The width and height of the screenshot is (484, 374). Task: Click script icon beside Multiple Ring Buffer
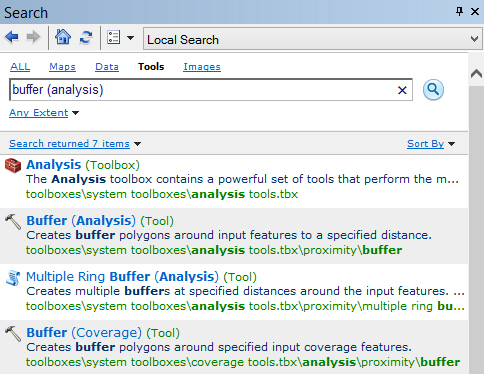(x=13, y=278)
